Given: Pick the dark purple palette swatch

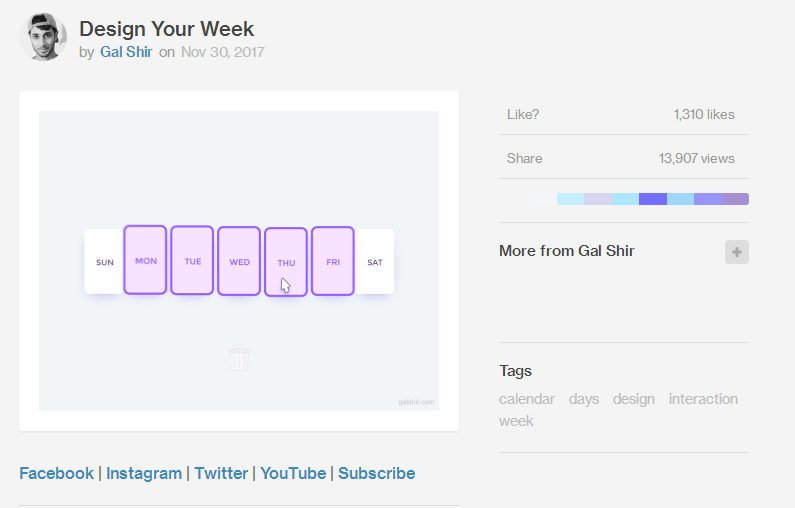Looking at the screenshot, I should pos(652,199).
